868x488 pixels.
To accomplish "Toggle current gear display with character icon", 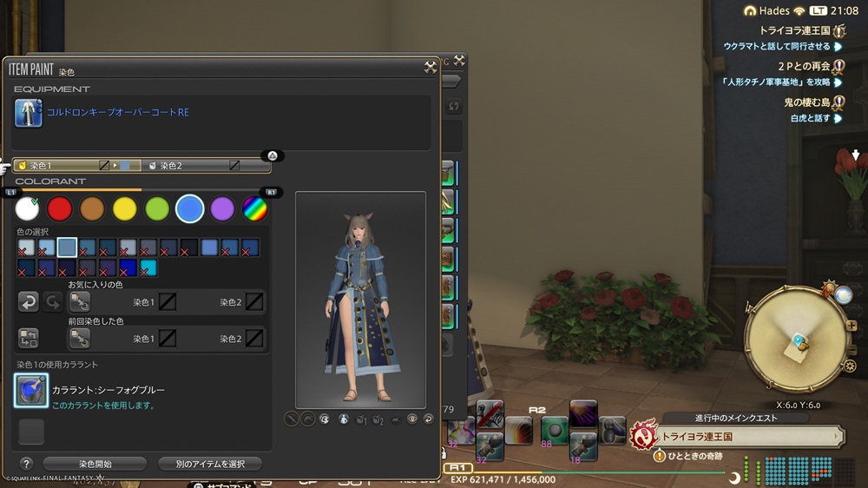I will pyautogui.click(x=343, y=419).
